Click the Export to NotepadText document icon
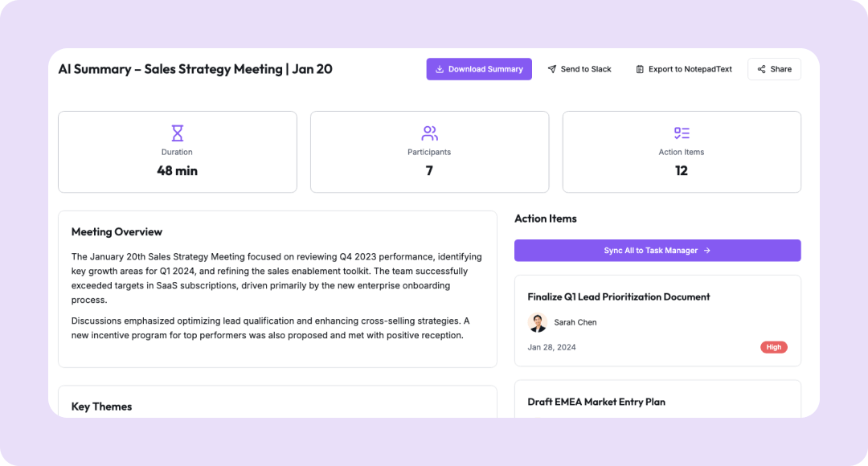Screen dimensions: 868x466 (640, 69)
